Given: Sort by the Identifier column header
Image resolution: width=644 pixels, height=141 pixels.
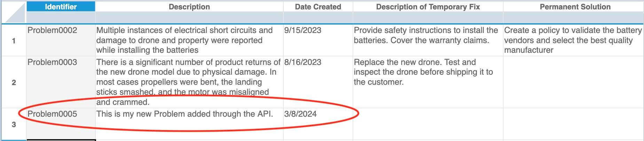Looking at the screenshot, I should tap(61, 7).
